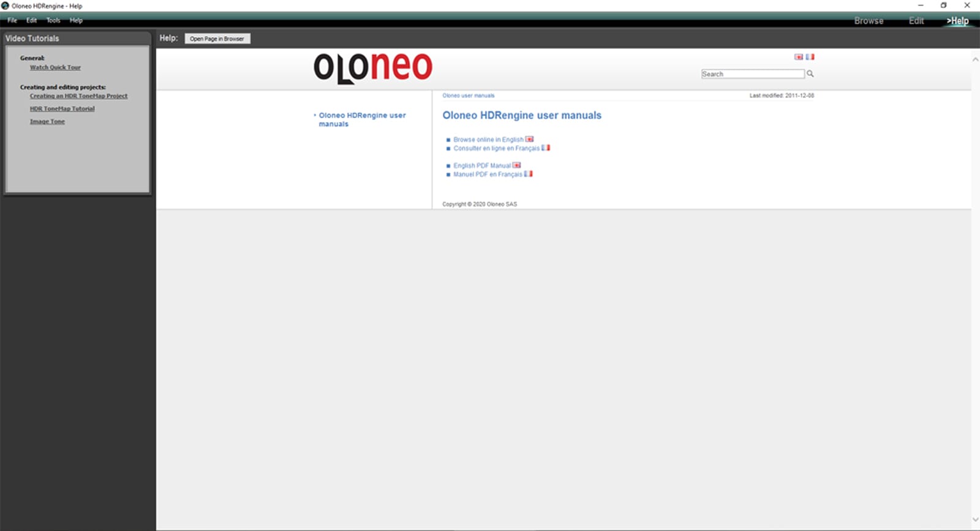The image size is (980, 531).
Task: Open the Help menu in the menu bar
Action: point(76,20)
